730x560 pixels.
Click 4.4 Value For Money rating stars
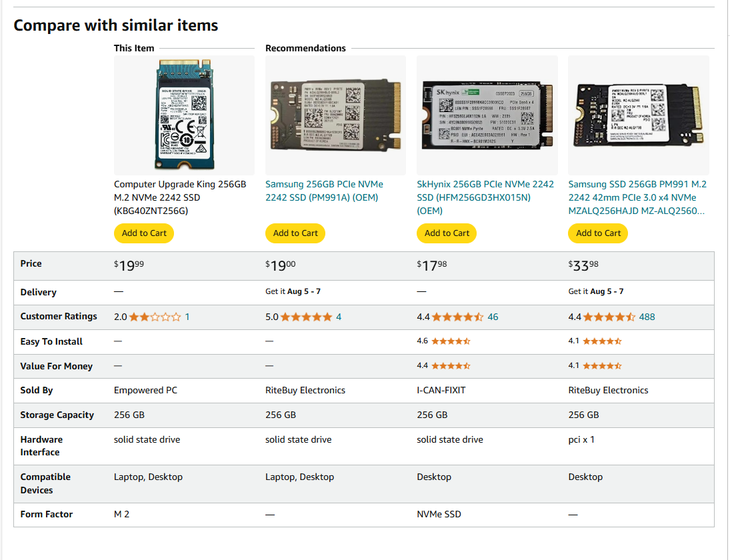click(x=451, y=366)
